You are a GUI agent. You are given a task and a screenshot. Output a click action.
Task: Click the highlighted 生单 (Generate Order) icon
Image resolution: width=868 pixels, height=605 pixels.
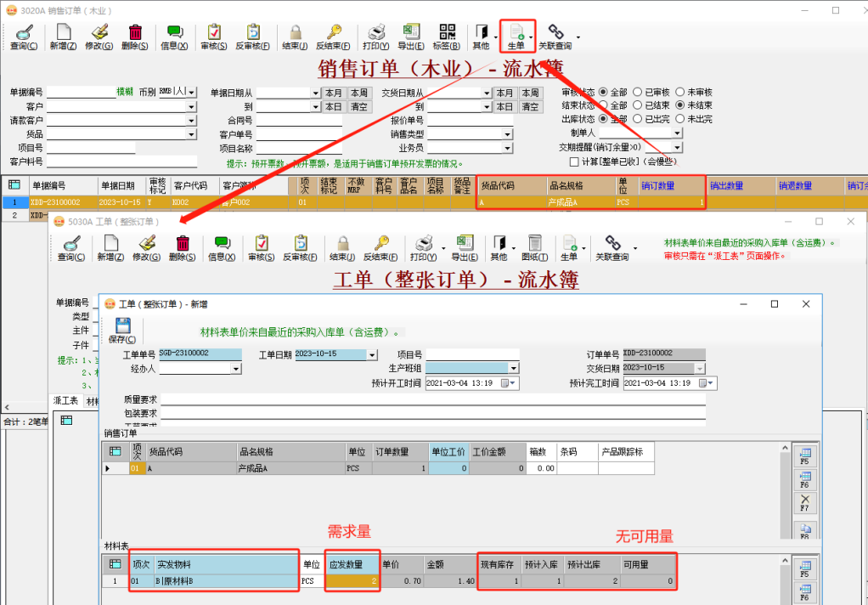click(517, 31)
